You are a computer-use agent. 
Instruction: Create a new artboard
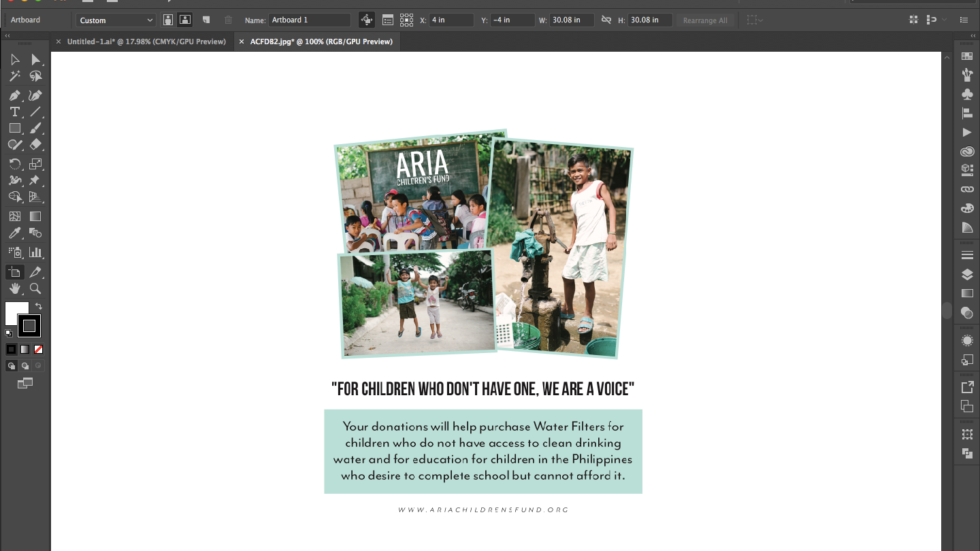pos(206,20)
